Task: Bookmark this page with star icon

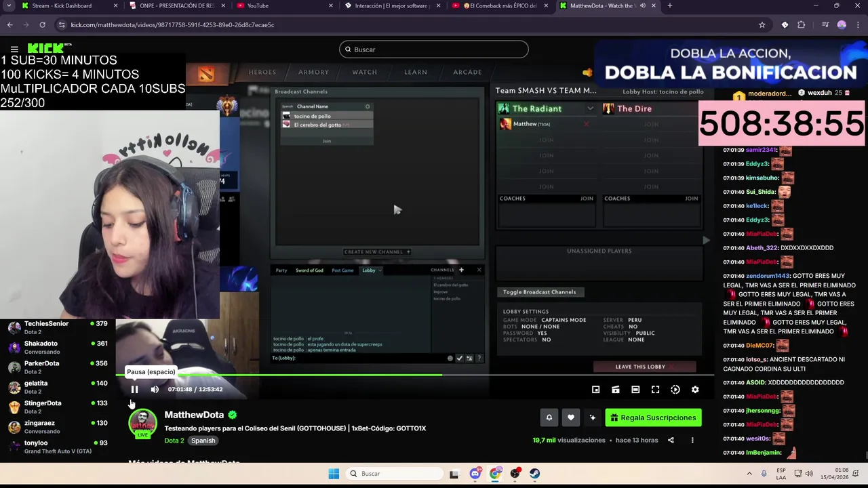Action: [x=762, y=24]
